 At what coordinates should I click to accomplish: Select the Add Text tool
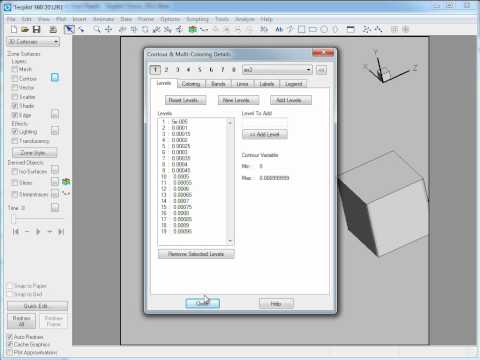coord(279,29)
